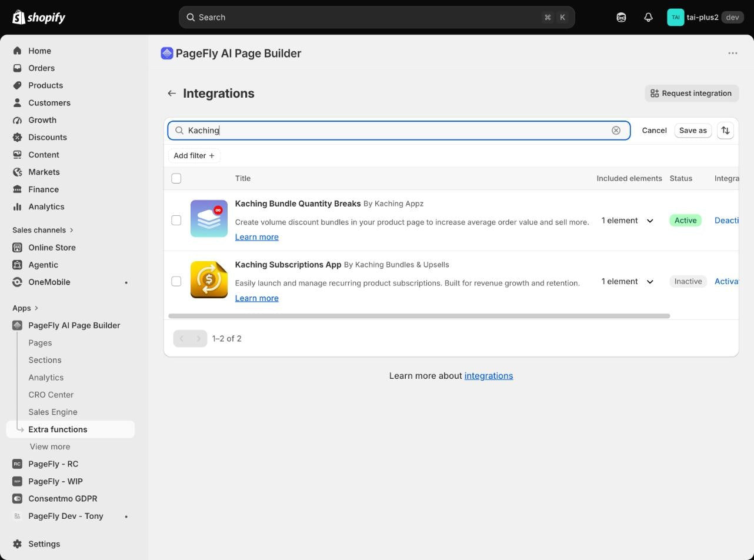Click the Settings gear icon

click(17, 544)
